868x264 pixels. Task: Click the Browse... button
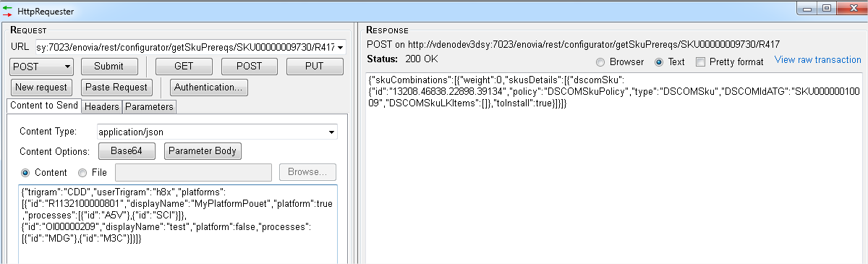[x=307, y=173]
